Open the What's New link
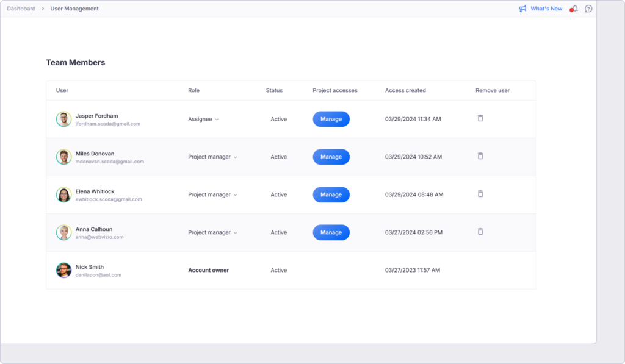This screenshot has height=364, width=625. tap(546, 9)
